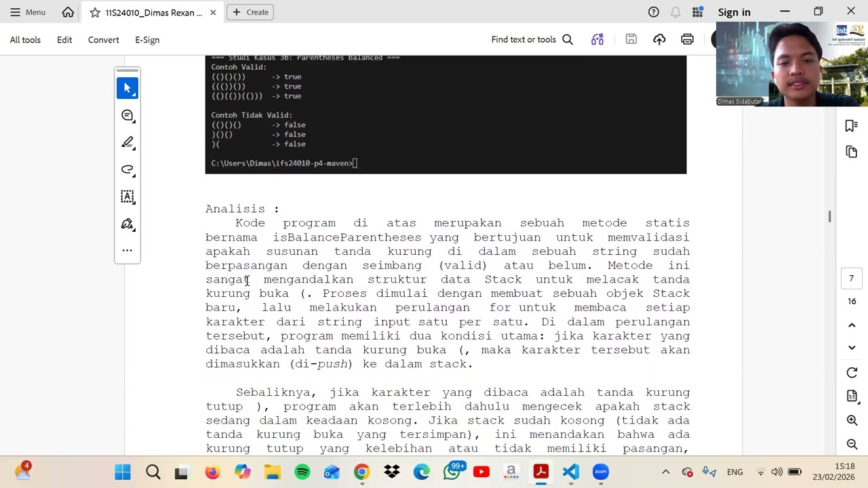The width and height of the screenshot is (868, 488).
Task: Choose the Add comment tool
Action: click(127, 115)
